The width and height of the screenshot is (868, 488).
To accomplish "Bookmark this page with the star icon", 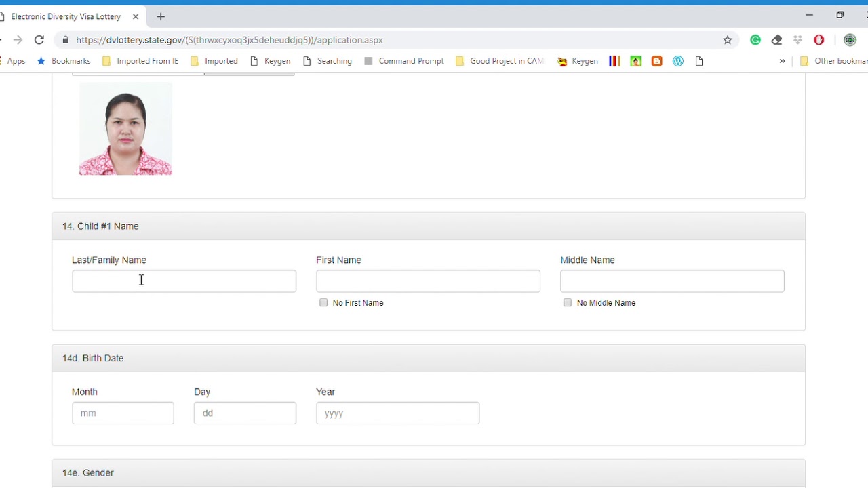I will pyautogui.click(x=728, y=40).
